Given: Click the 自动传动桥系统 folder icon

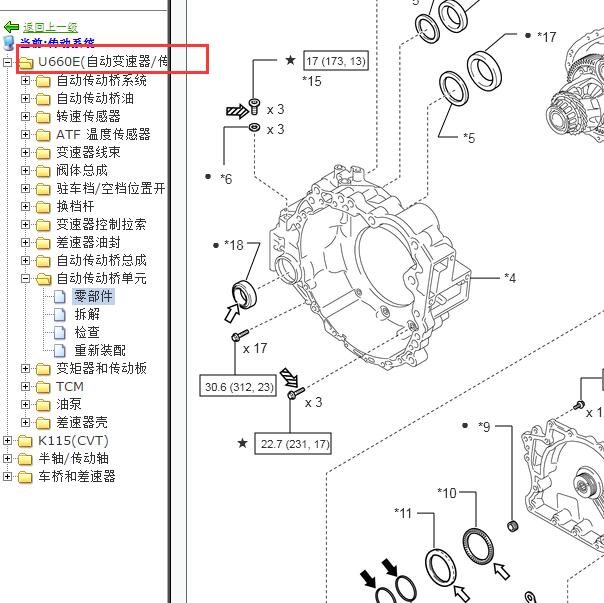Looking at the screenshot, I should [x=43, y=81].
